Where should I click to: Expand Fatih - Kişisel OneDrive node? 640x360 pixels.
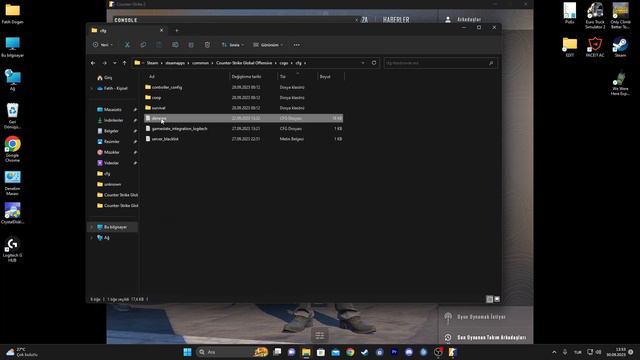92,88
